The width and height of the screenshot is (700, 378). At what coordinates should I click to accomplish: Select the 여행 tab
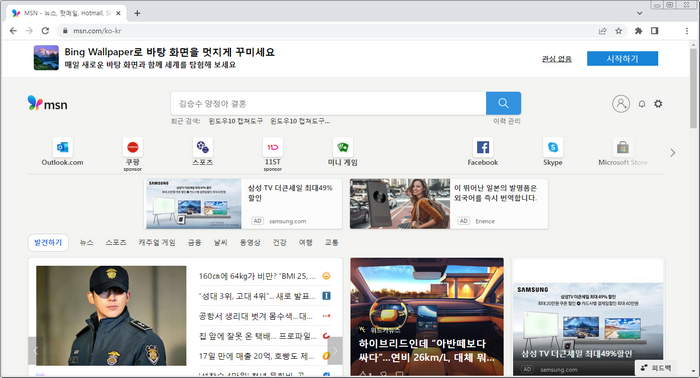[x=305, y=243]
